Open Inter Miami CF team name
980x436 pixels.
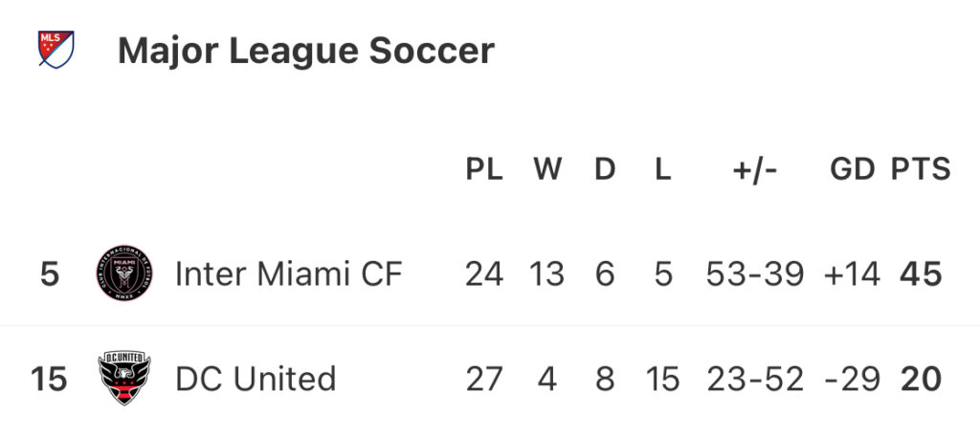pos(289,273)
